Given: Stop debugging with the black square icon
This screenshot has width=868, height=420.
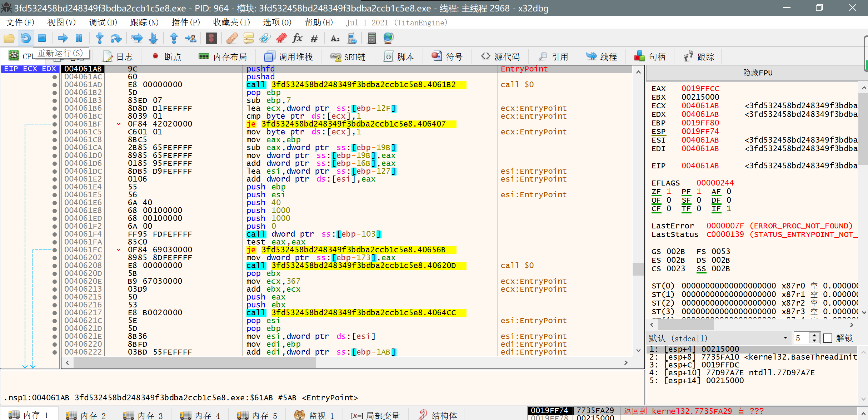Looking at the screenshot, I should 42,38.
